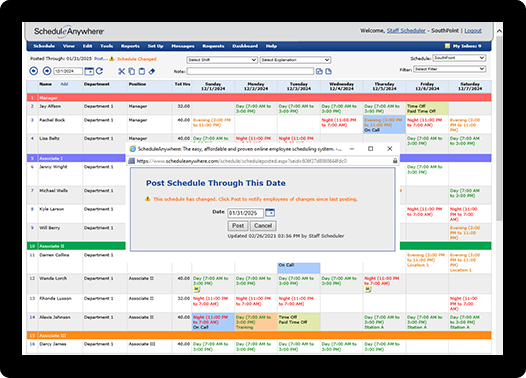Open the Help menu
The width and height of the screenshot is (526, 378).
point(271,46)
